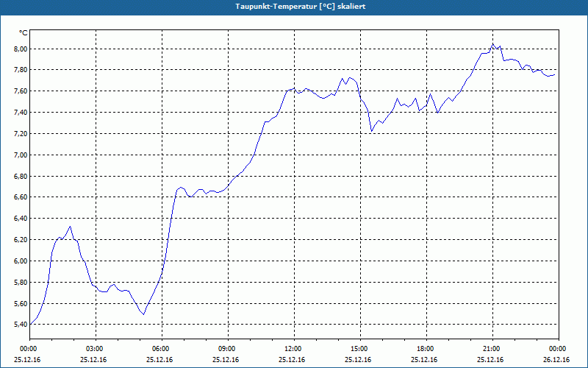Image resolution: width=588 pixels, height=368 pixels.
Task: Click the 03:00 time label
Action: click(94, 349)
